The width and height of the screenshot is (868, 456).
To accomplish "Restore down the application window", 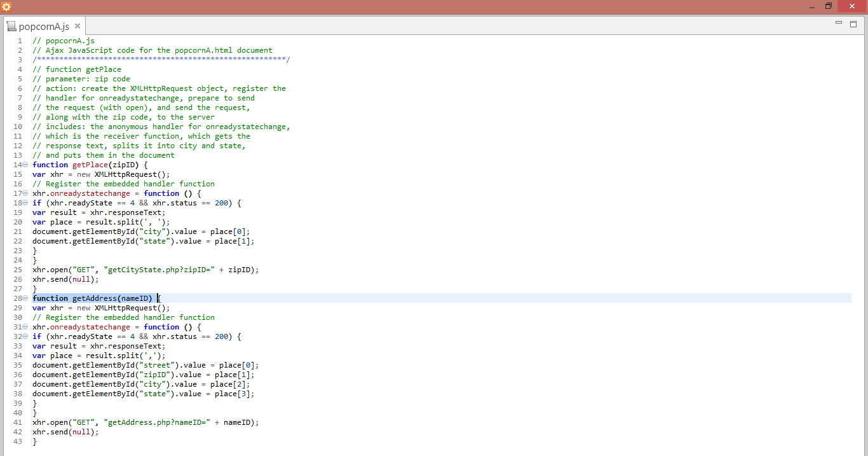I will [829, 6].
